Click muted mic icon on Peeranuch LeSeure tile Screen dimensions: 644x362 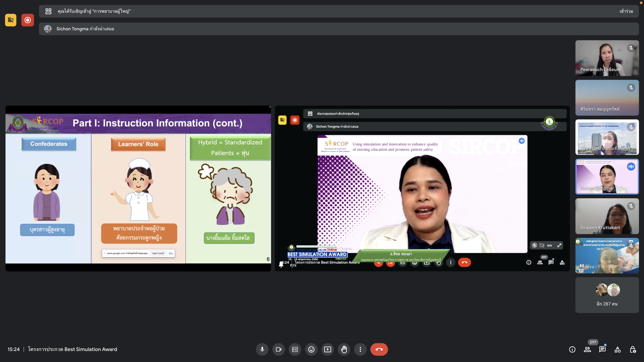pos(631,48)
